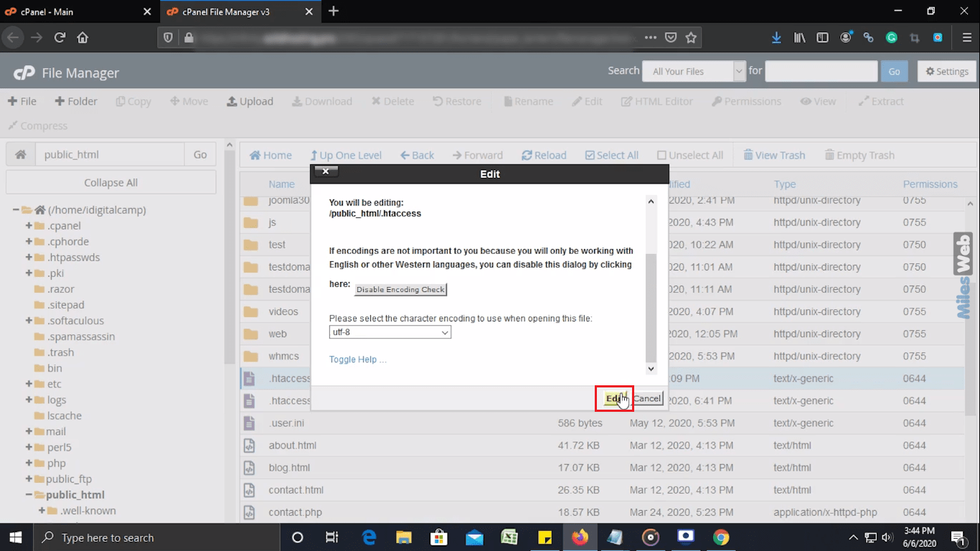
Task: Click the Cancel button in Edit dialog
Action: click(646, 398)
